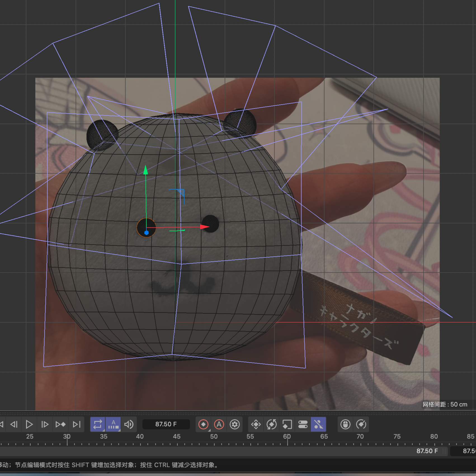Click the 87.50 F end-frame field
476x476 pixels.
click(427, 451)
